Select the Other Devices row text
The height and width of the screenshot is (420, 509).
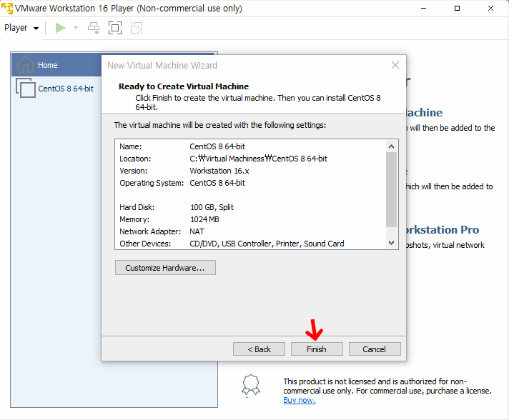(x=232, y=244)
